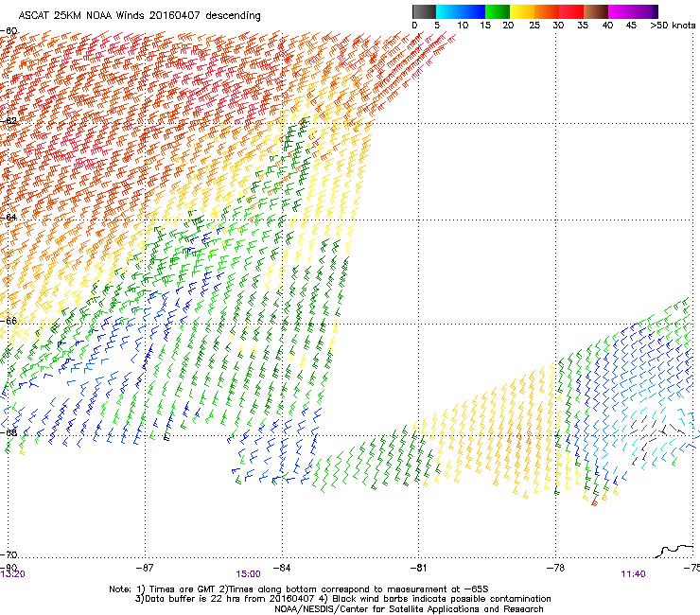Click the purple 11:40 time label

tap(633, 574)
